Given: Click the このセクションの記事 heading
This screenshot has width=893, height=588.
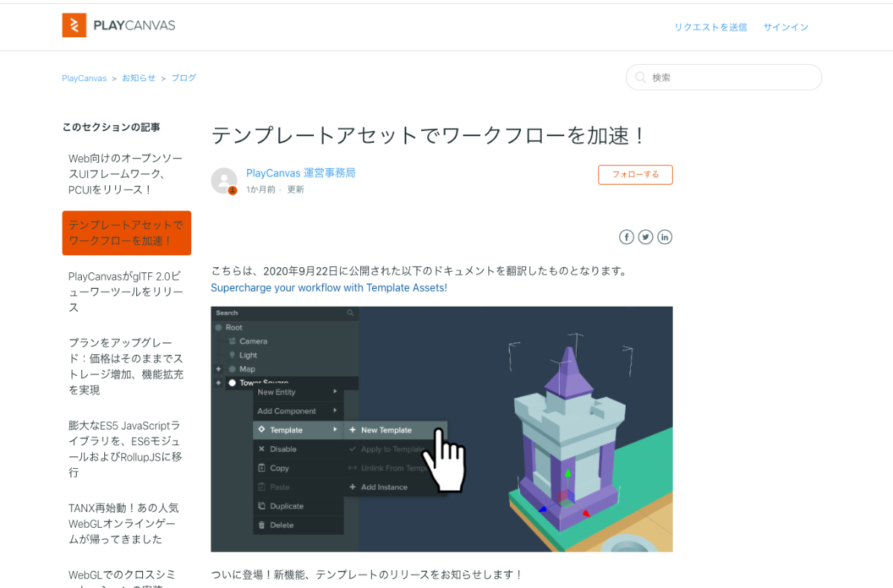Looking at the screenshot, I should coord(111,127).
